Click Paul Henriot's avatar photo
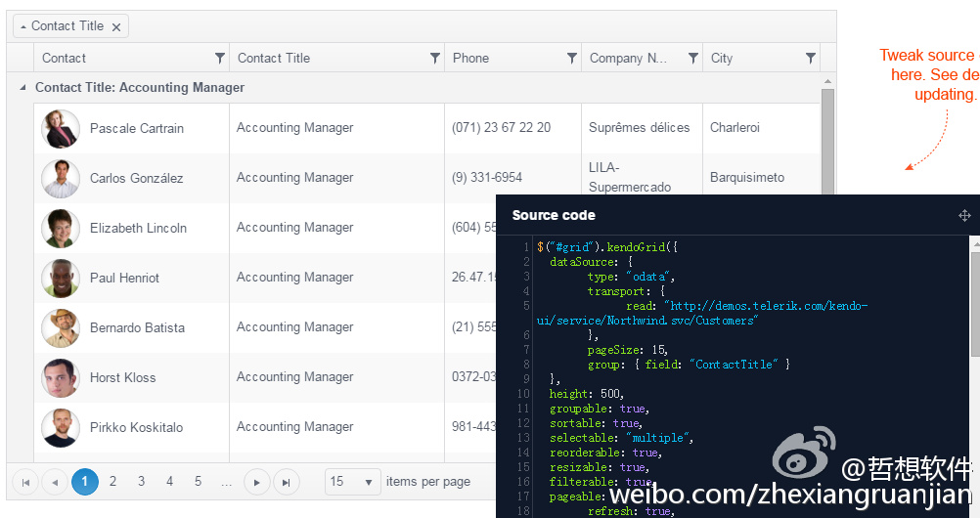980x518 pixels. [61, 278]
